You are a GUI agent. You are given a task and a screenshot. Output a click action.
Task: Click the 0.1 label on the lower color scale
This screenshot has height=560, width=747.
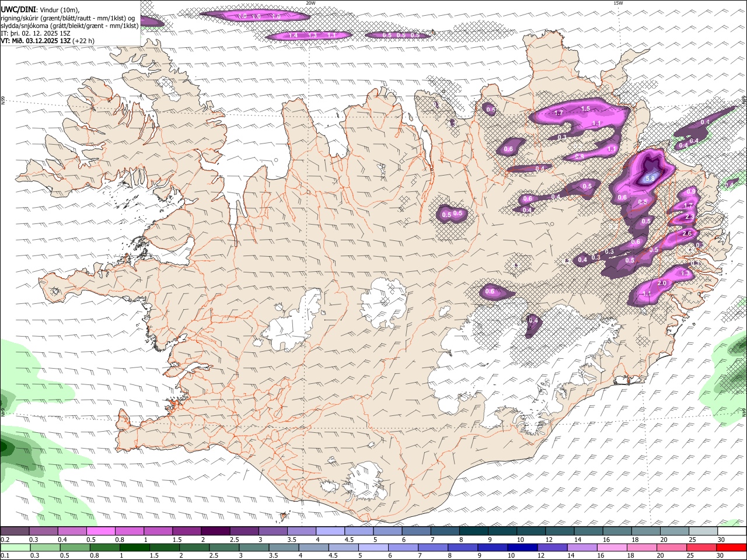(x=5, y=555)
